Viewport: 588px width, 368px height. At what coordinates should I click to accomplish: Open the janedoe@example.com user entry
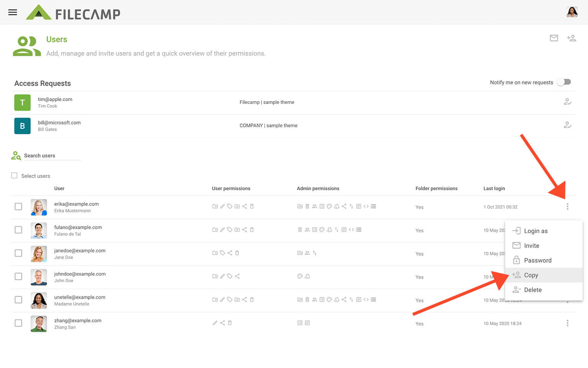(x=80, y=251)
